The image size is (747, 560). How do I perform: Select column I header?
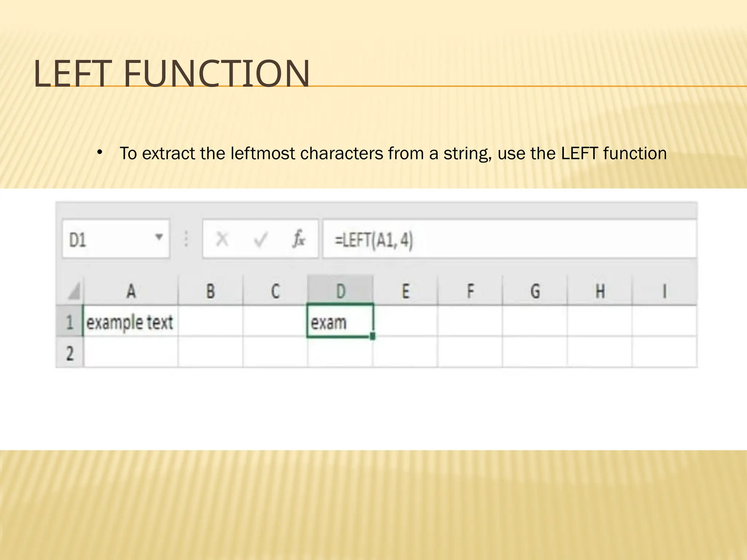[x=665, y=291]
